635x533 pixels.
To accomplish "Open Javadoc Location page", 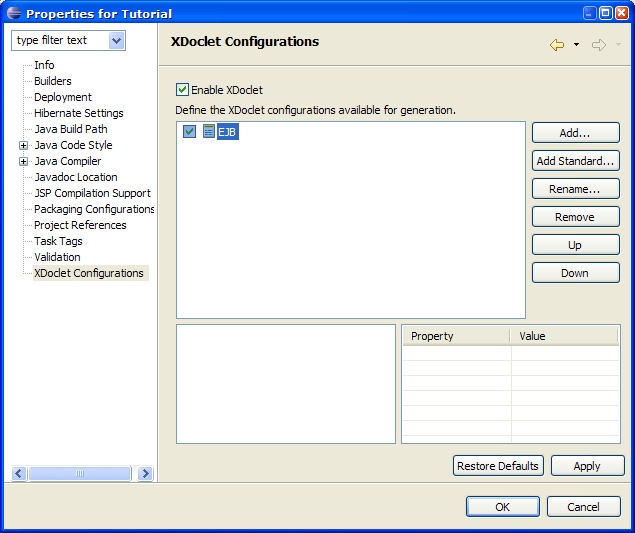I will (x=76, y=177).
